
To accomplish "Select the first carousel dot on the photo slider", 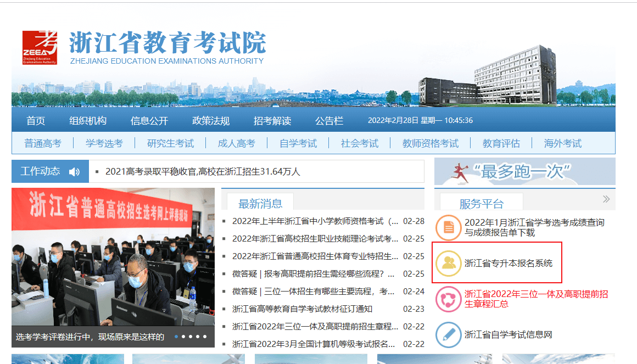I will [x=176, y=336].
